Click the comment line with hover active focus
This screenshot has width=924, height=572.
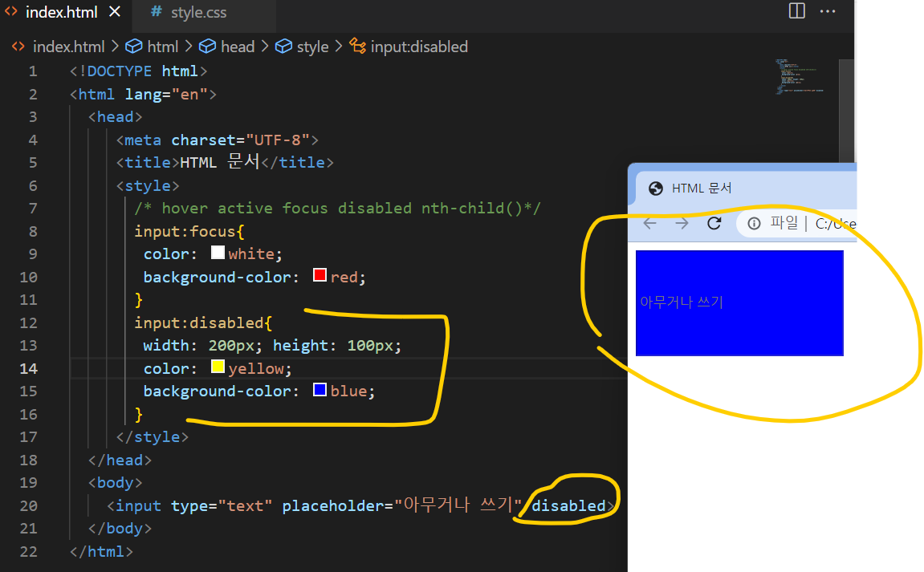(337, 209)
